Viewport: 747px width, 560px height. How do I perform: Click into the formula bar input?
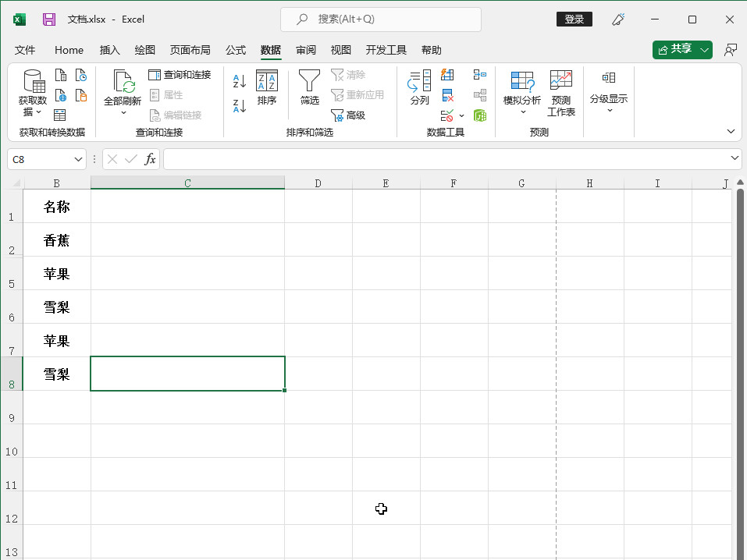click(446, 159)
